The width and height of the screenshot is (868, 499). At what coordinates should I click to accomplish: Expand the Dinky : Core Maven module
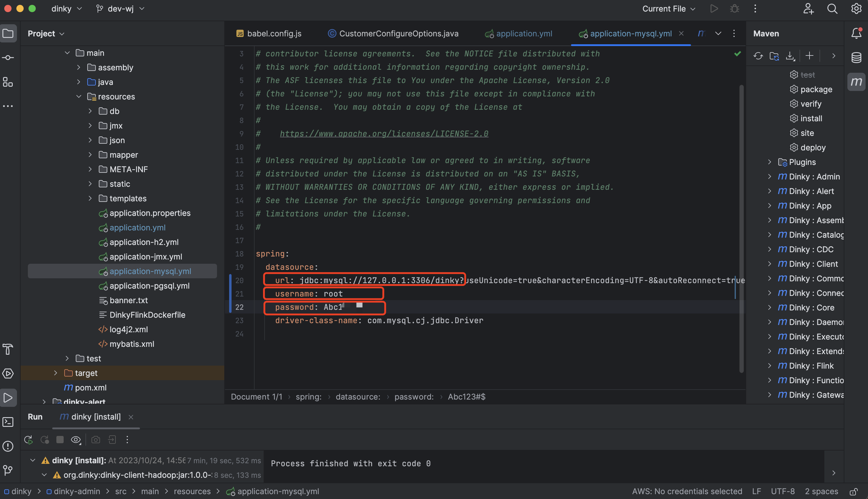[769, 307]
